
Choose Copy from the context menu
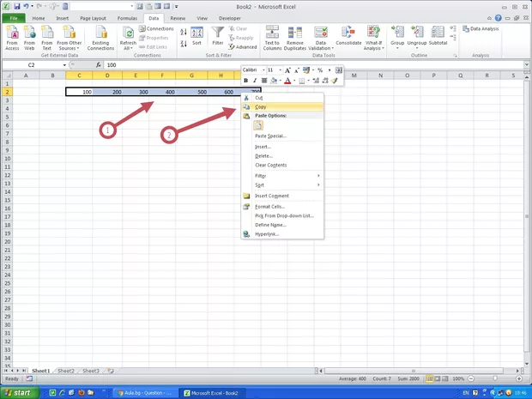coord(261,106)
